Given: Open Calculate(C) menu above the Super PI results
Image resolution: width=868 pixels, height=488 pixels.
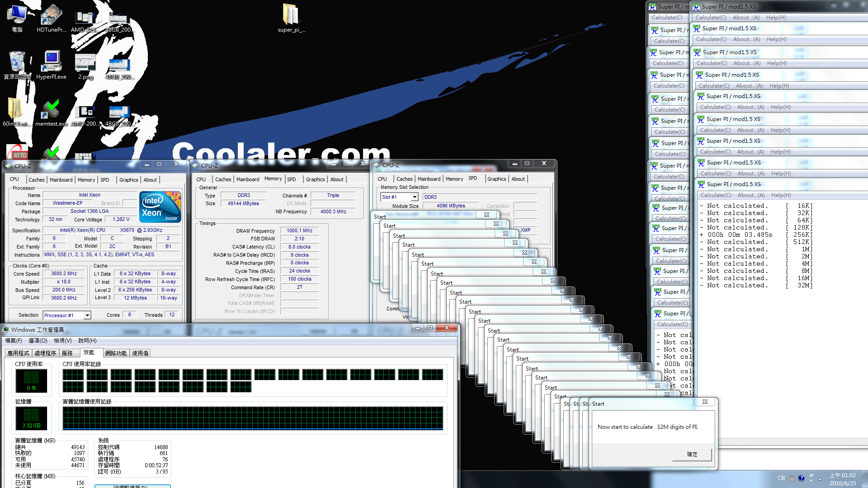Looking at the screenshot, I should tap(716, 195).
